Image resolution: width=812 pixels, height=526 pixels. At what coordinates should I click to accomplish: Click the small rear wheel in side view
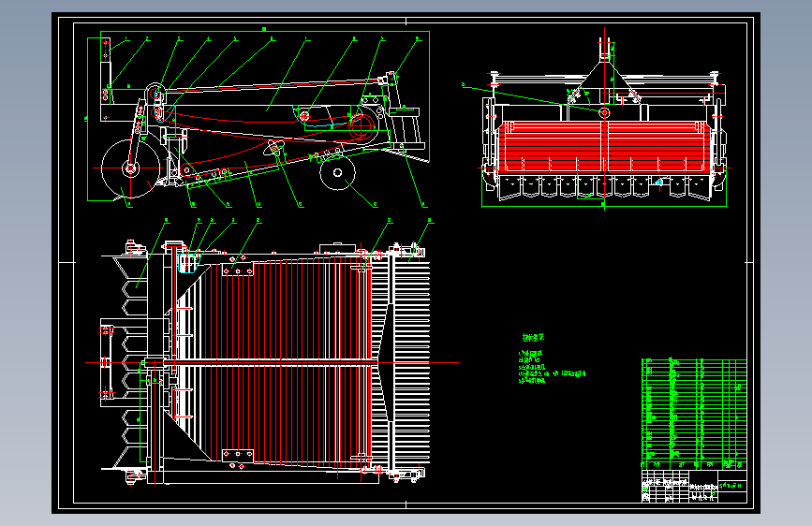click(x=338, y=172)
